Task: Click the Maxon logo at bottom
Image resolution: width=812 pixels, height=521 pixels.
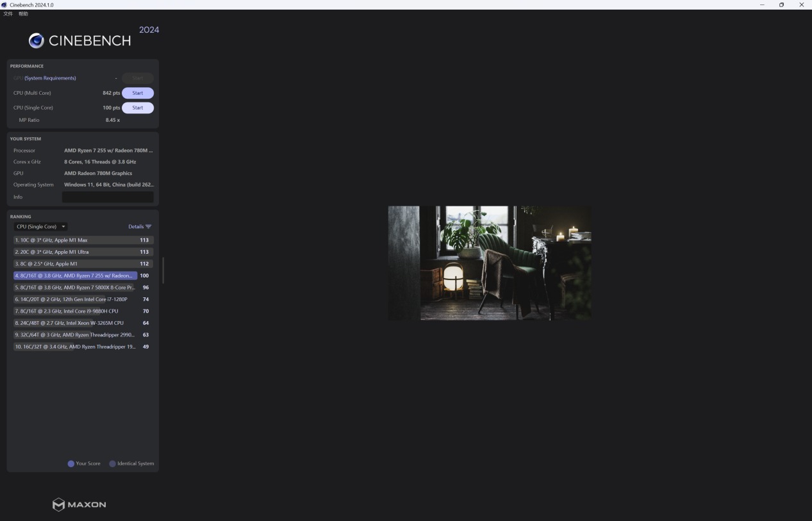Action: pos(79,504)
